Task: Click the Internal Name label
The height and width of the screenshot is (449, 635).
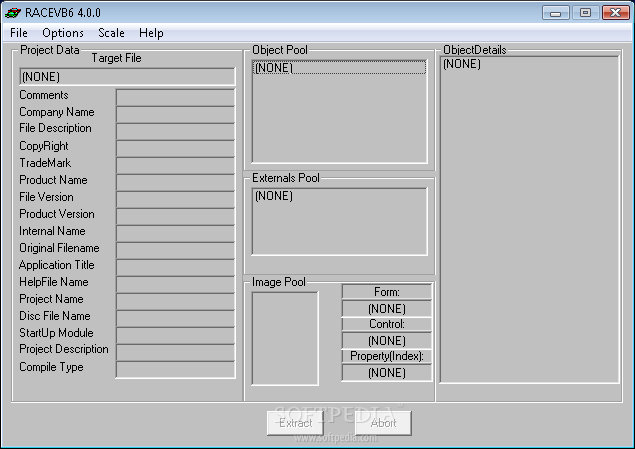Action: (x=52, y=231)
